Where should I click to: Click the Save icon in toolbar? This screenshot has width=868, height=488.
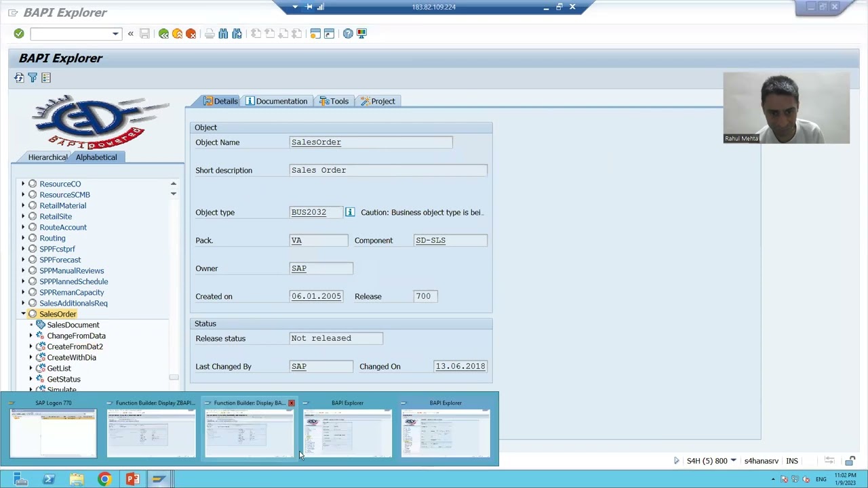point(144,33)
